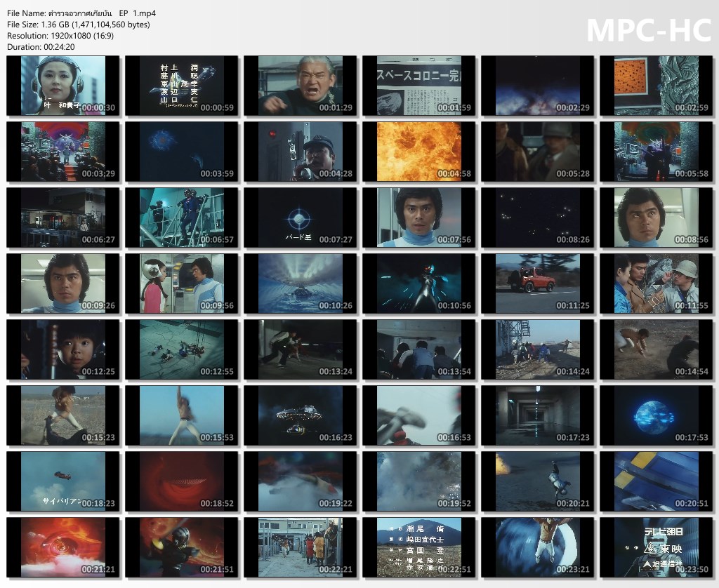Viewport: 719px width, 588px height.
Task: Click the black armored villain frame 00:21:51
Action: [182, 548]
